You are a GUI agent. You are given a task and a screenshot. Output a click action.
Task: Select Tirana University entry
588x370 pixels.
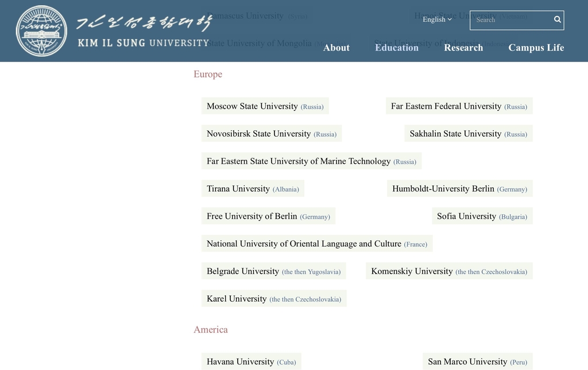coord(253,188)
